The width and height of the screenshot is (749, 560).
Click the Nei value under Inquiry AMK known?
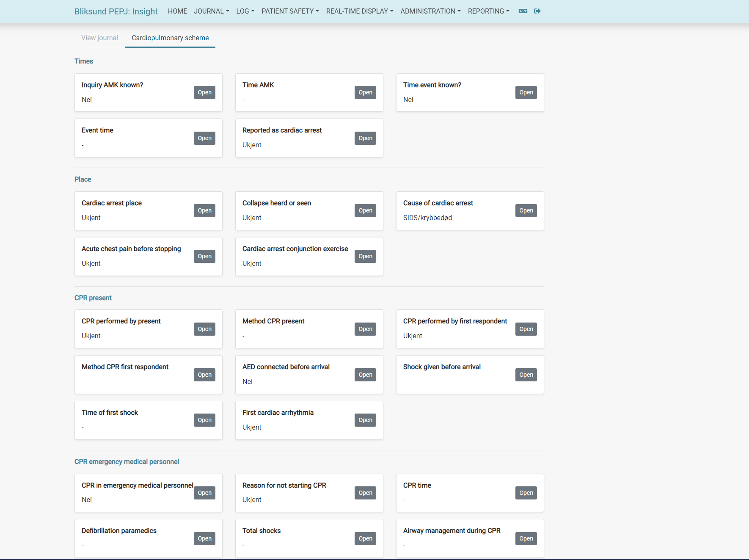87,99
